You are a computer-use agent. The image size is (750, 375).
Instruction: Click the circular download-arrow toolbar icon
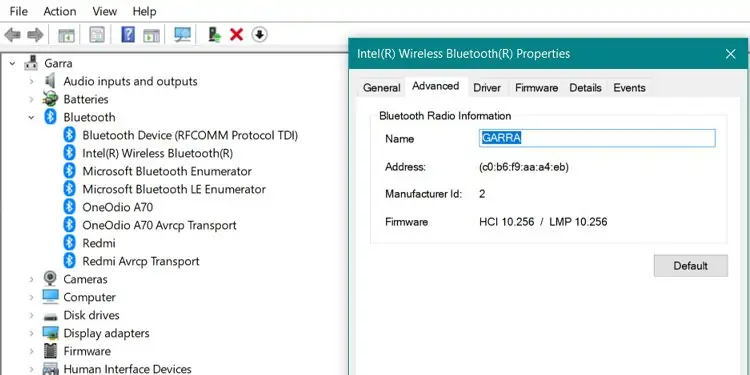pos(259,34)
